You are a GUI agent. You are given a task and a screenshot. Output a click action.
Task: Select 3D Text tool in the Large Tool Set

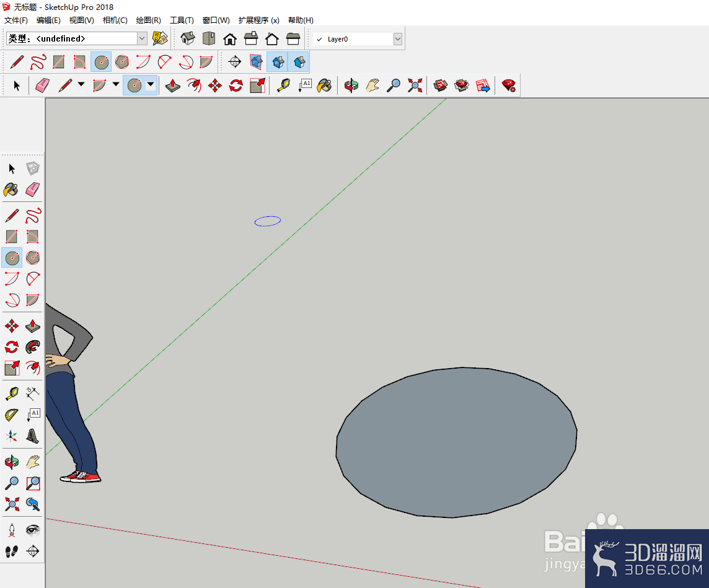[x=33, y=436]
